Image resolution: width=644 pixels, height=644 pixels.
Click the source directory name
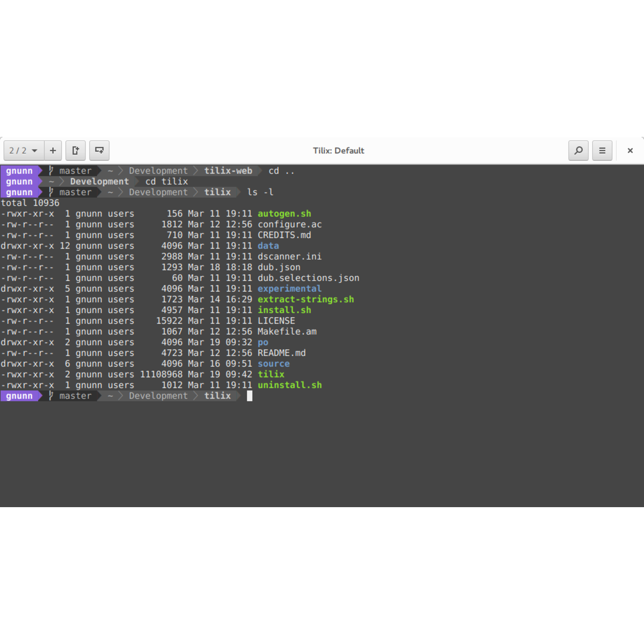tap(274, 364)
